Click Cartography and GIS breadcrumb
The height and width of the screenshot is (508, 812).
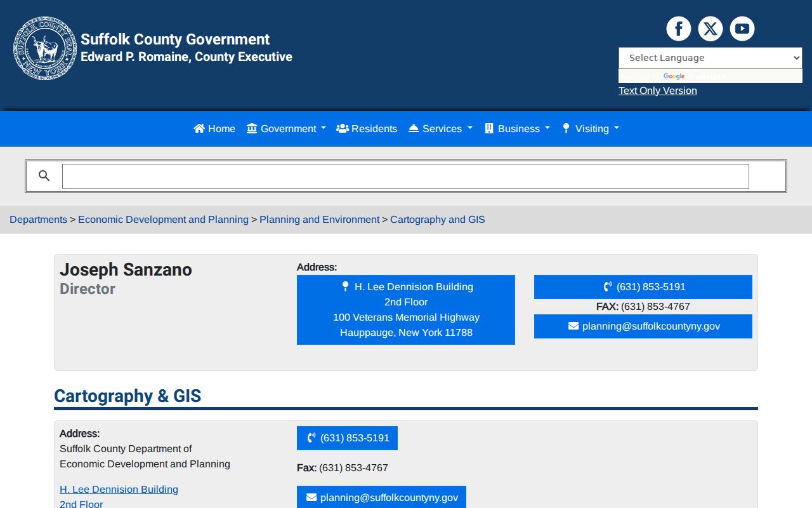(x=437, y=220)
